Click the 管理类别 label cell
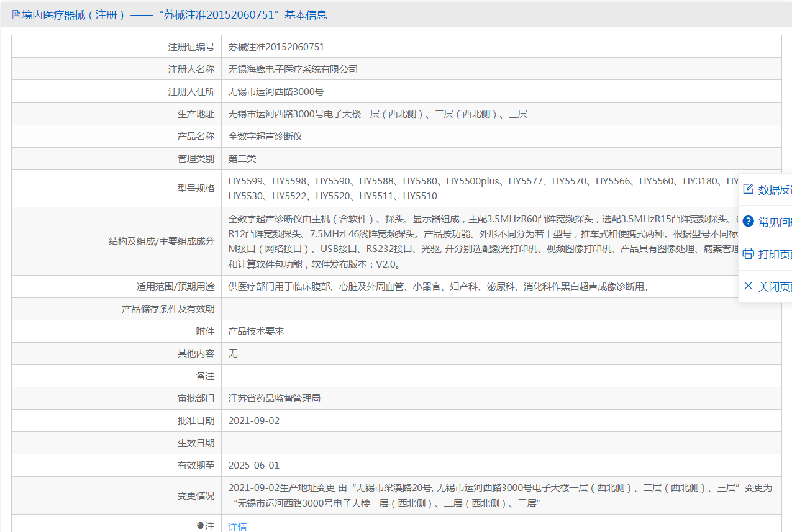Screen dimensions: 792x532 [117, 158]
